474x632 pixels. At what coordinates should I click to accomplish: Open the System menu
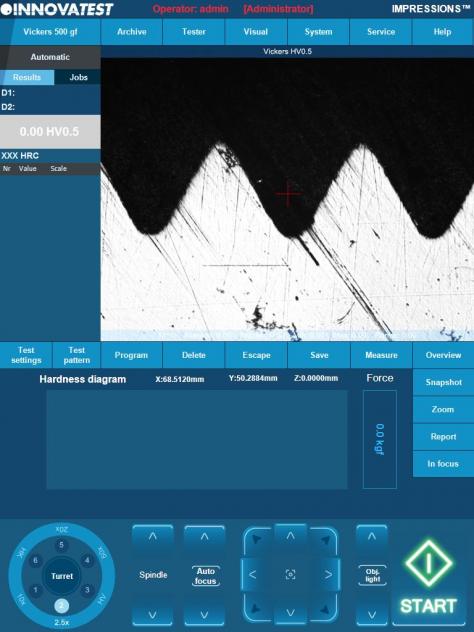318,32
